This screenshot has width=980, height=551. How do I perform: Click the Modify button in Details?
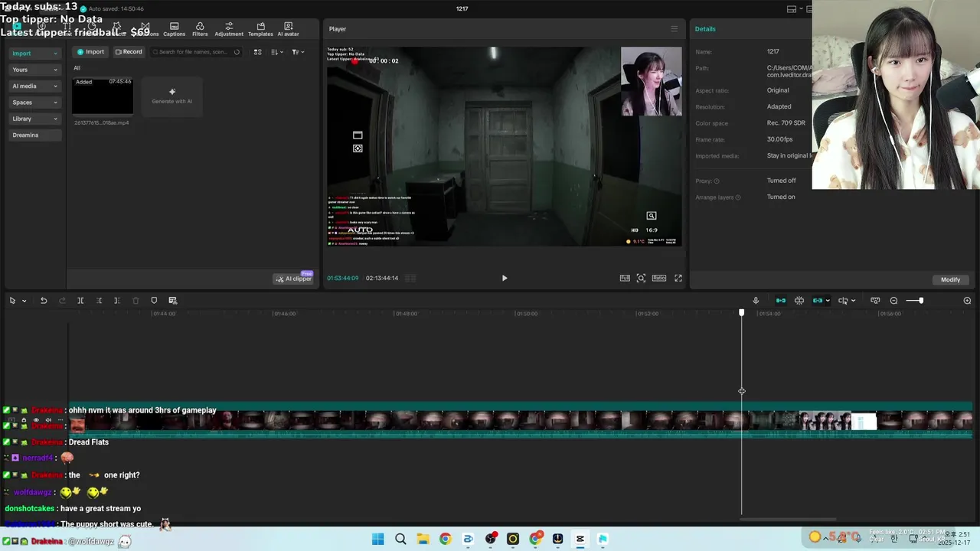click(x=950, y=279)
